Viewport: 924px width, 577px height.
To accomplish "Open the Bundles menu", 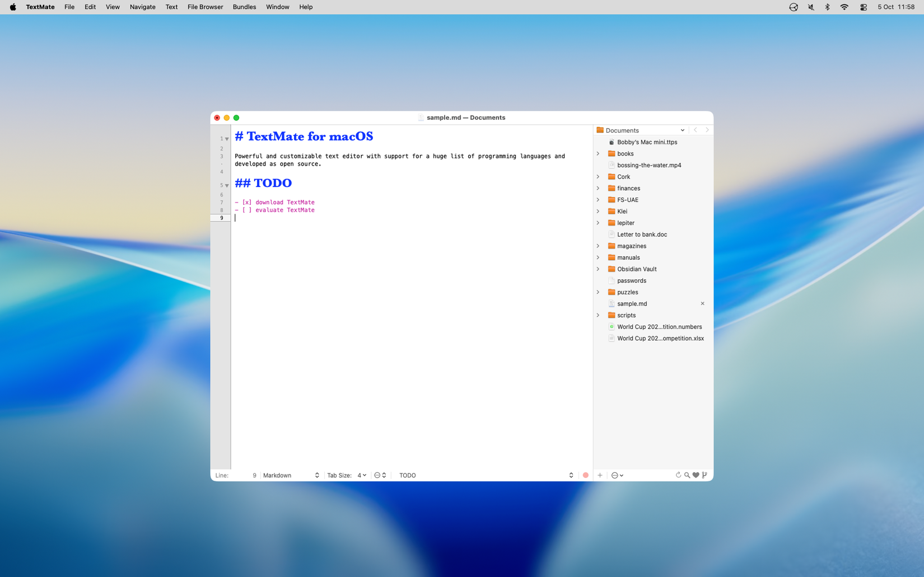I will (x=244, y=7).
